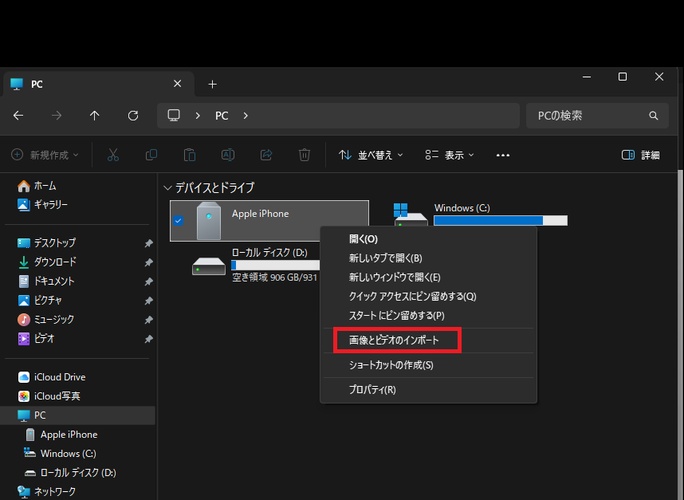Click the Windows (C:) drive usage bar
Image resolution: width=684 pixels, height=500 pixels.
(500, 221)
